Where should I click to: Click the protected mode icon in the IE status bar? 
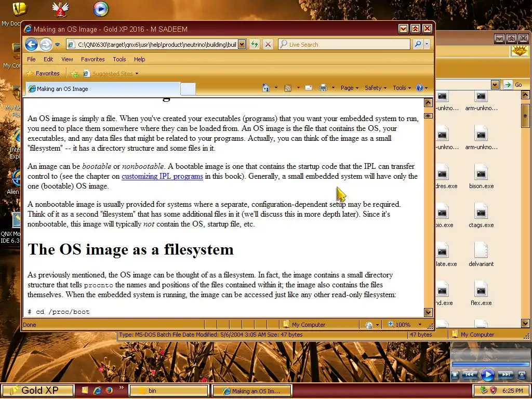(x=369, y=325)
